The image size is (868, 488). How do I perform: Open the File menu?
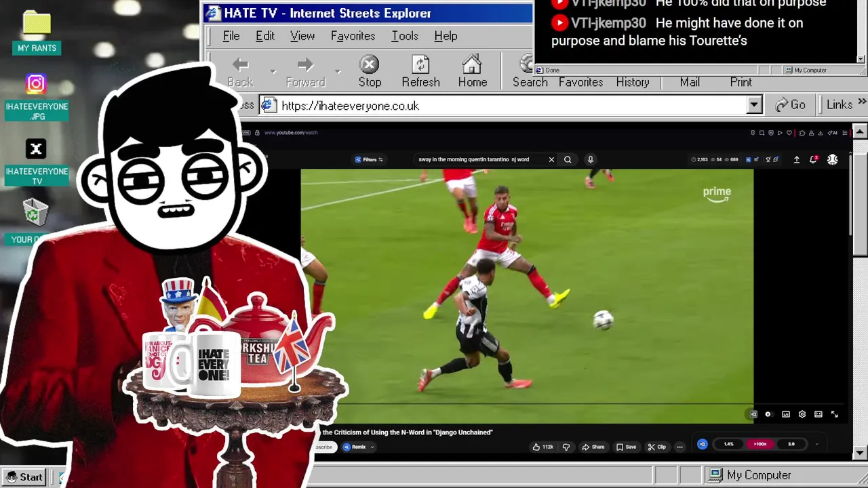coord(231,36)
